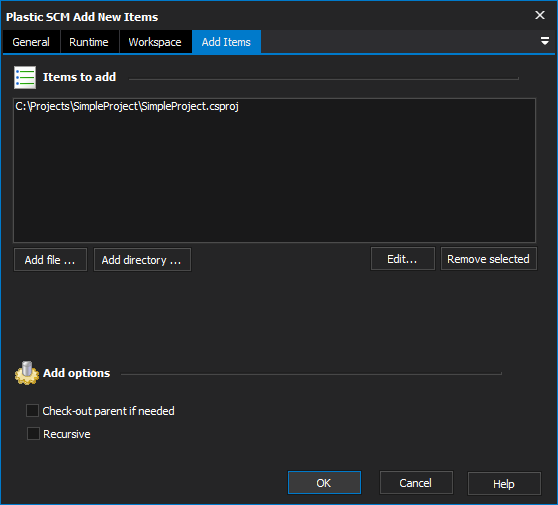Click the Items to add heading
Screen dimensions: 558x505
[x=79, y=77]
